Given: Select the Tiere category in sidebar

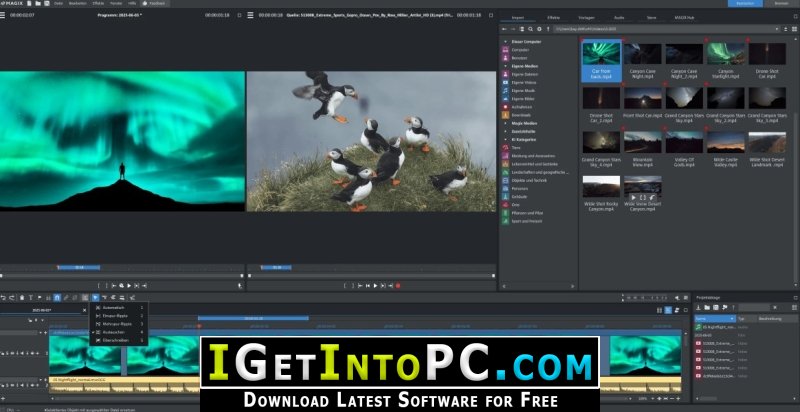Looking at the screenshot, I should [516, 148].
